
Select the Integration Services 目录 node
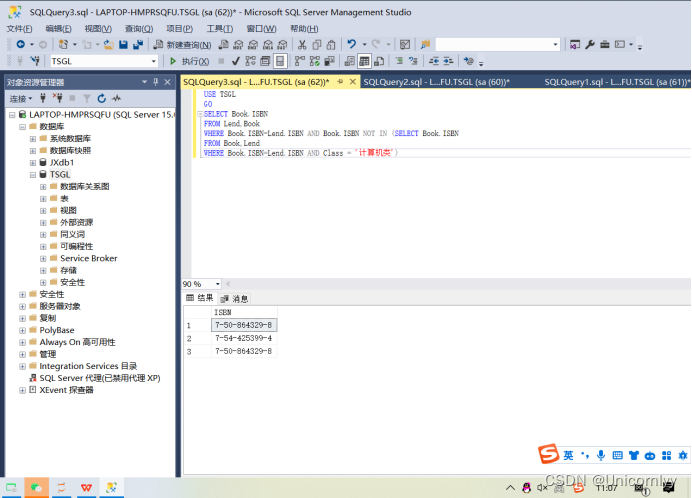point(88,366)
